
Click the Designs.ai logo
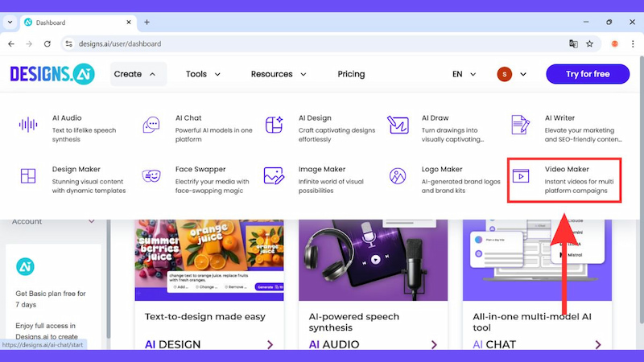[x=52, y=74]
